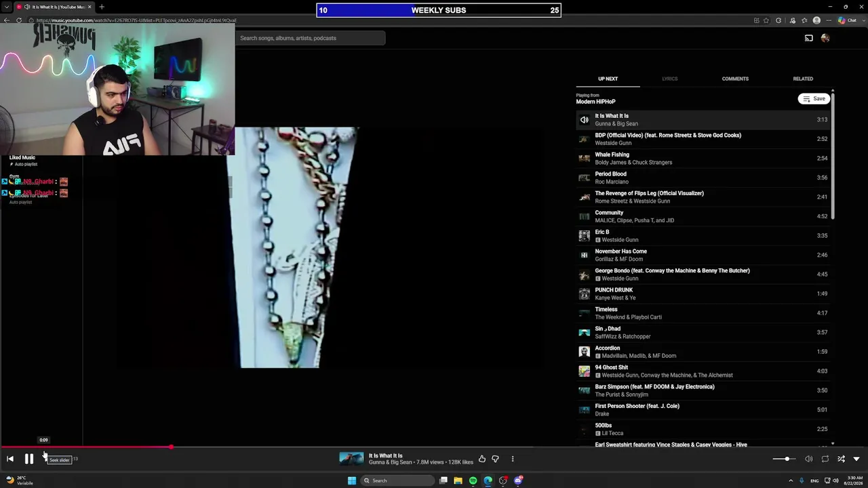Open a new browser tab
The image size is (868, 488).
(x=102, y=7)
